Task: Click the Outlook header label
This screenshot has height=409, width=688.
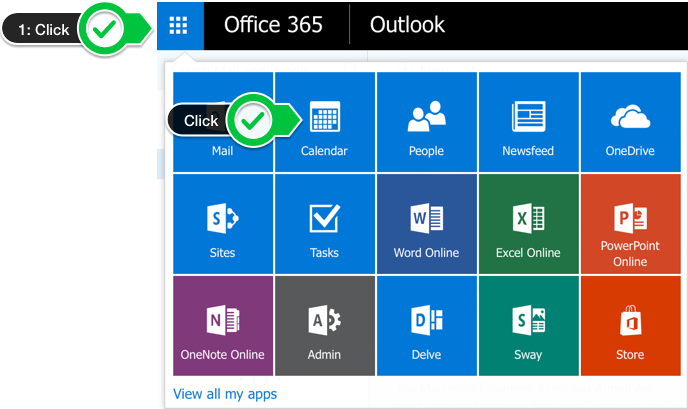Action: click(407, 25)
